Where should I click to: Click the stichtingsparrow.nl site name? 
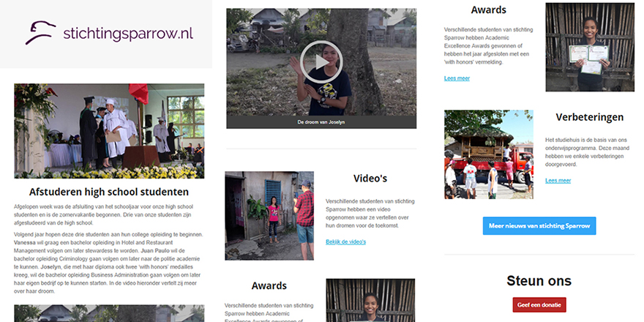[x=128, y=33]
